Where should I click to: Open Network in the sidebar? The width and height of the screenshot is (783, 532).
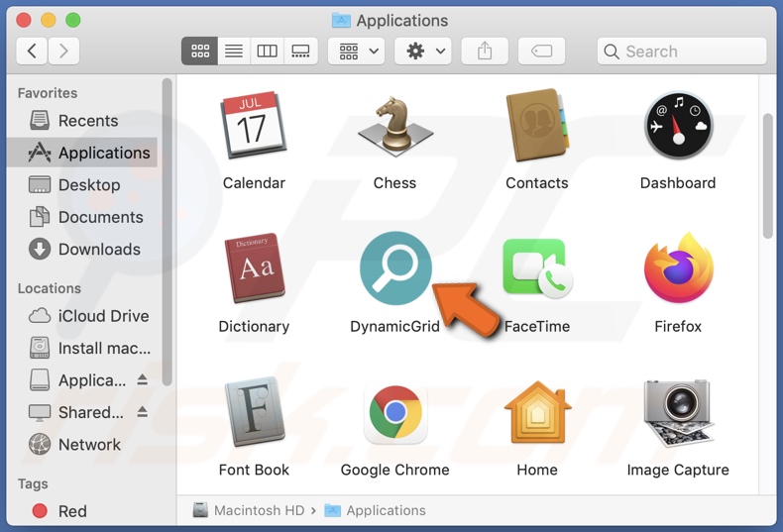[82, 444]
